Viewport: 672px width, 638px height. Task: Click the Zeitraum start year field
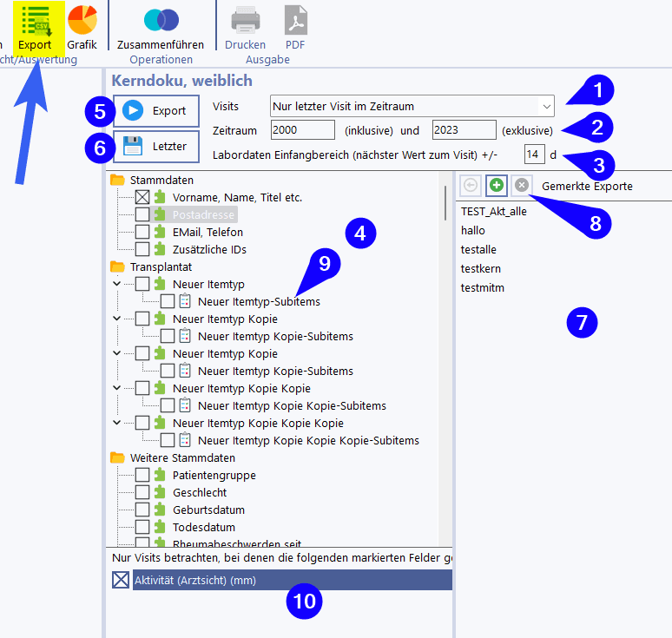[302, 130]
